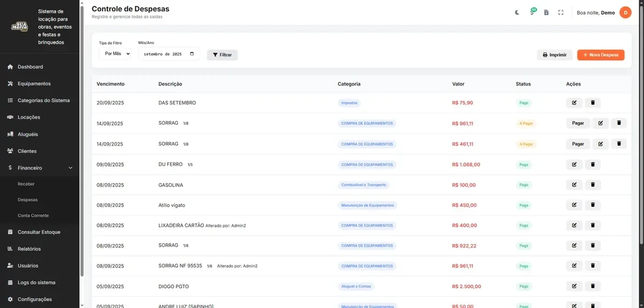
Task: Click the document icon in the top bar
Action: click(x=546, y=12)
